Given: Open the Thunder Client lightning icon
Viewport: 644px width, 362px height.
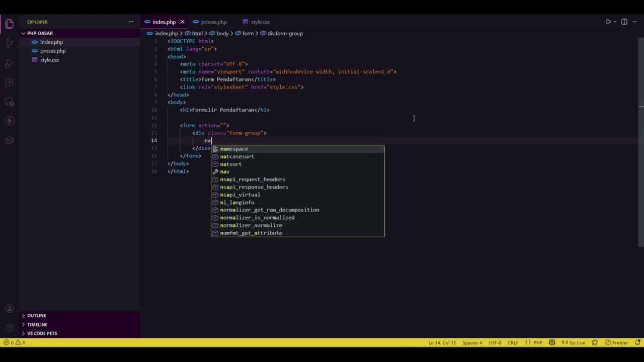Looking at the screenshot, I should tap(10, 121).
